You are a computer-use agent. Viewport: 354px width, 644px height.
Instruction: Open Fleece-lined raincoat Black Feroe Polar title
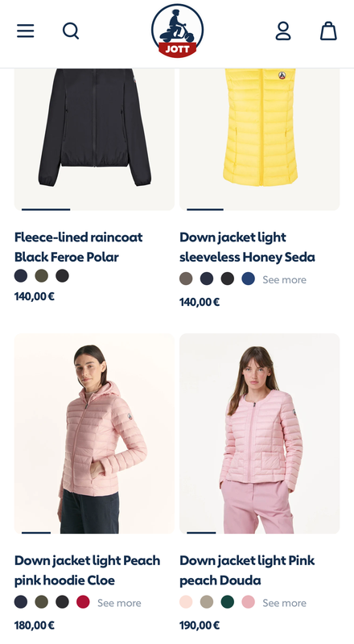coord(78,247)
